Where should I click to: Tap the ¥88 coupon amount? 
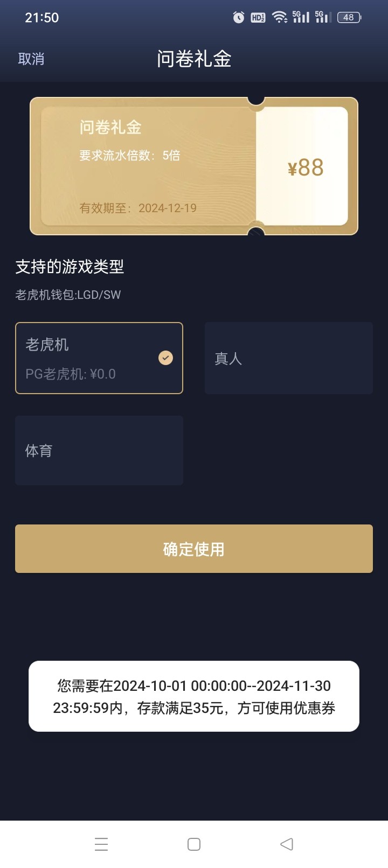tap(306, 167)
